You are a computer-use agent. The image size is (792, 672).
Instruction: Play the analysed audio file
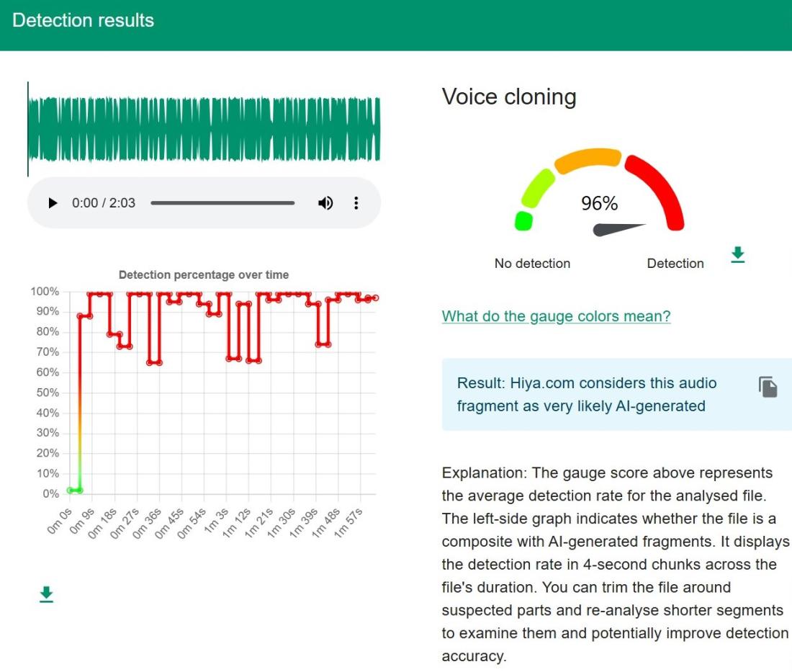tap(53, 203)
